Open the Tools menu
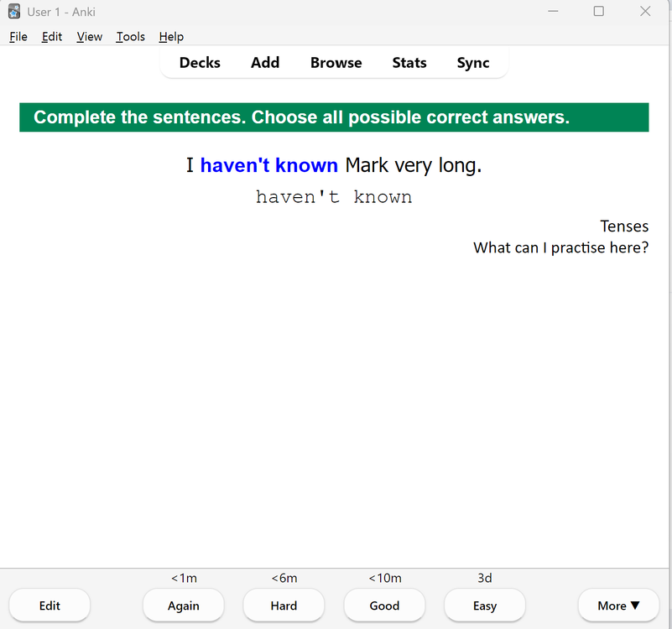 (x=131, y=37)
